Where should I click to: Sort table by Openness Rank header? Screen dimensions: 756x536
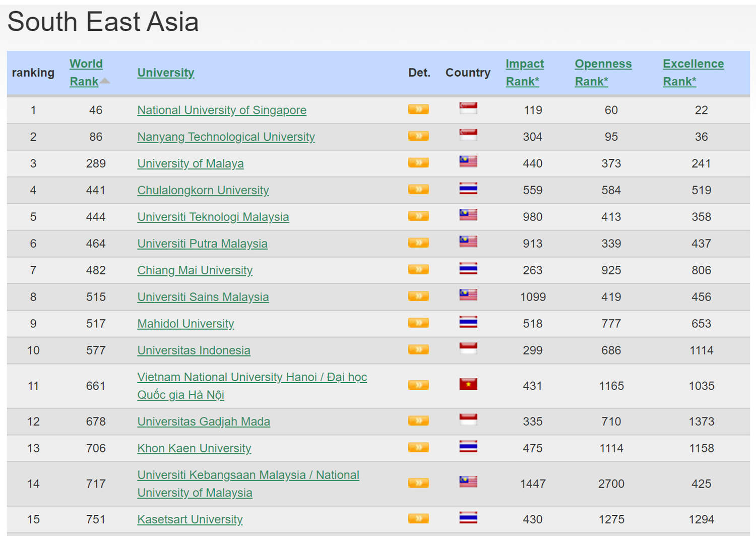(603, 73)
